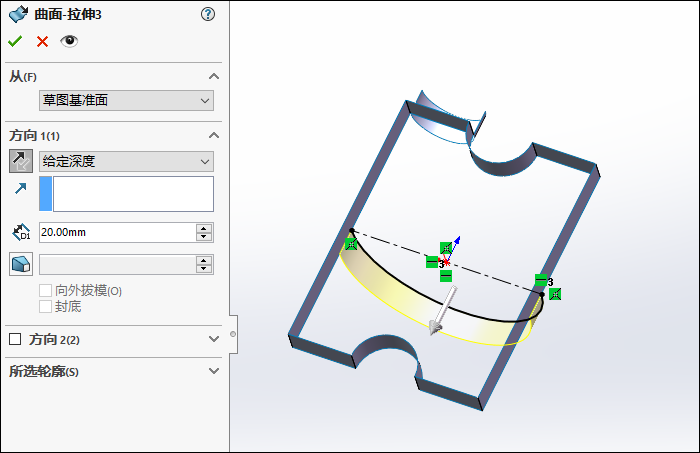Image resolution: width=700 pixels, height=453 pixels.
Task: Click the D1 depth icon
Action: click(x=21, y=233)
